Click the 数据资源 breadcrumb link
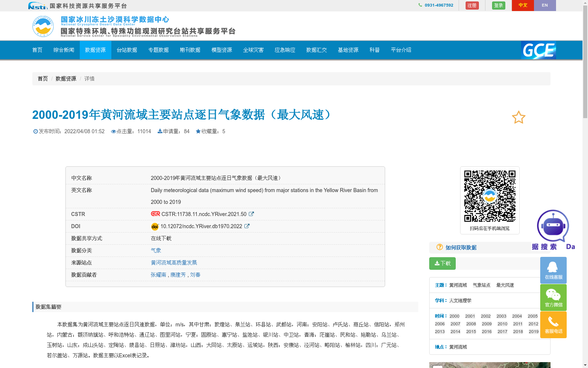 66,78
